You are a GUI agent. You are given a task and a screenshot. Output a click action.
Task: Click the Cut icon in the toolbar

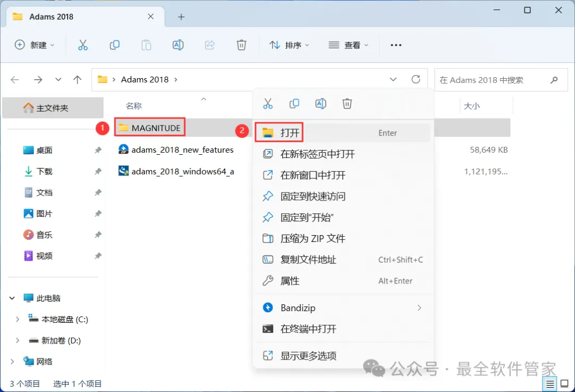click(83, 45)
